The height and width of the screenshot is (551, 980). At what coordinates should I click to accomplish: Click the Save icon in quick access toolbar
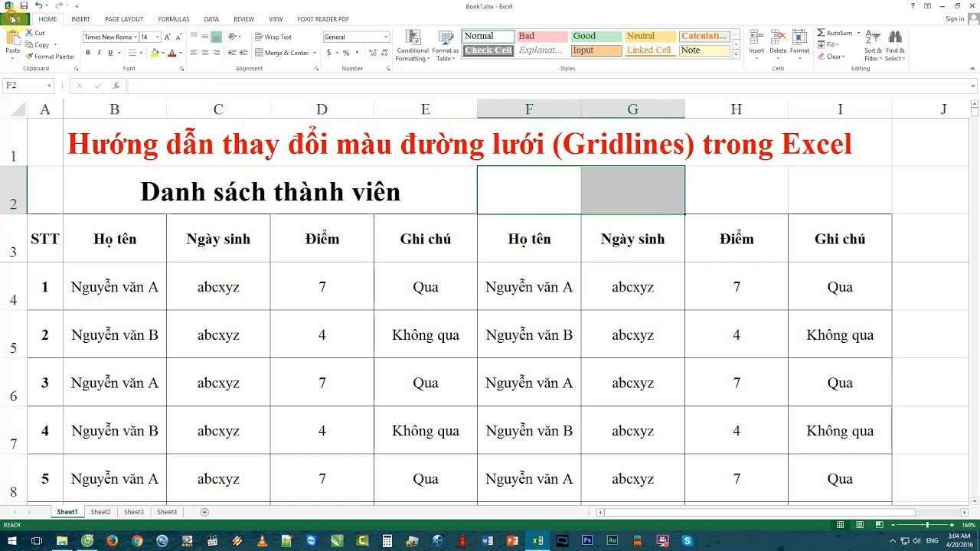[x=24, y=5]
